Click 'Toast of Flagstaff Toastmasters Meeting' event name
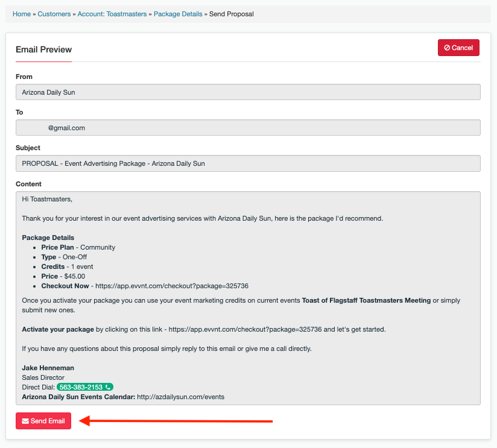The width and height of the screenshot is (497, 448). click(x=366, y=300)
